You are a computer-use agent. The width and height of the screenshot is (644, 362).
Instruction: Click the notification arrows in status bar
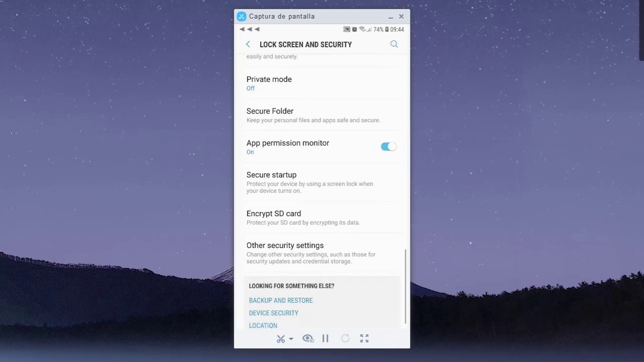250,30
